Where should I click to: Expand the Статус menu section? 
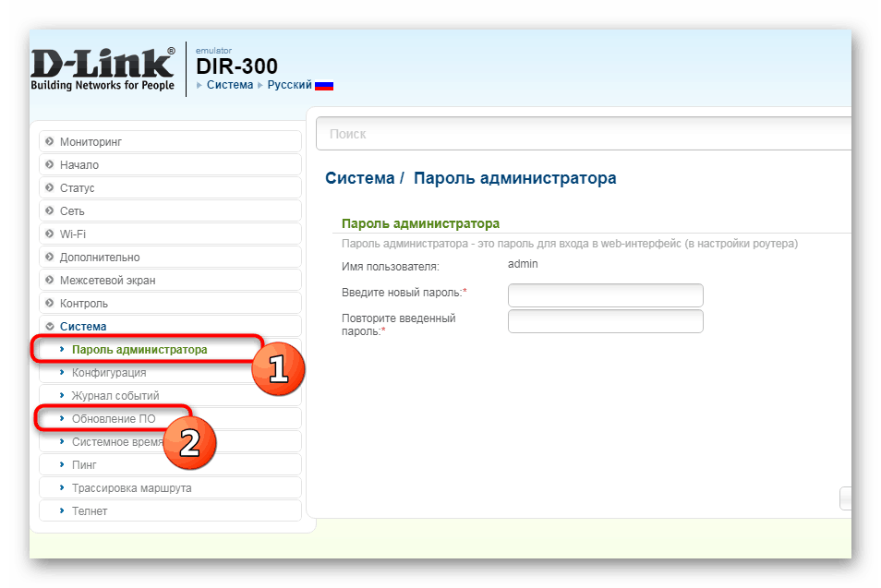point(170,187)
